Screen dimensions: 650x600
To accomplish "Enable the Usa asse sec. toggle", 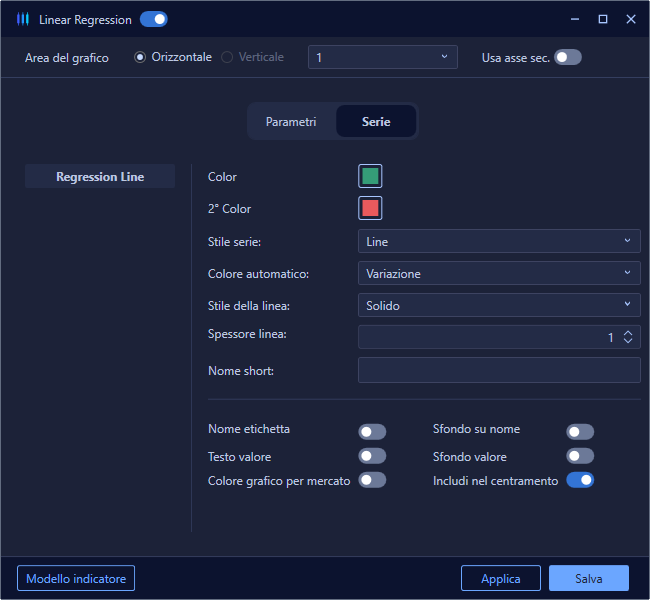I will (568, 57).
